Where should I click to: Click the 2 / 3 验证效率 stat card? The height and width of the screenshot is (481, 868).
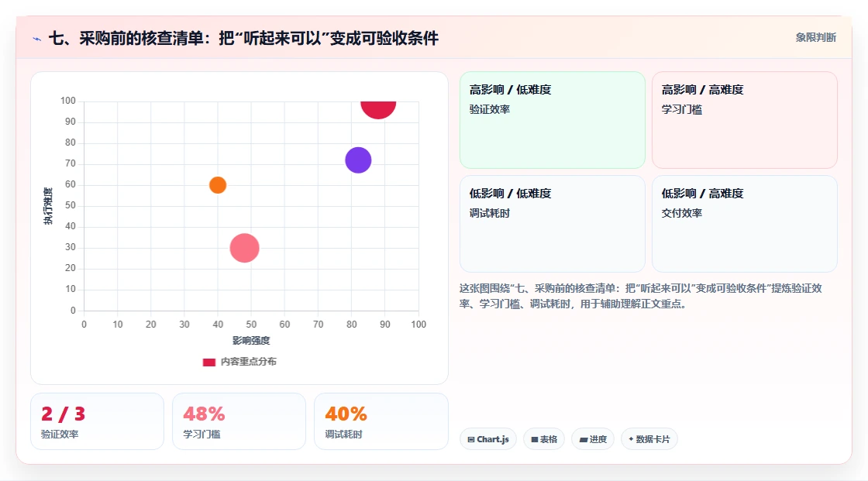[x=98, y=422]
